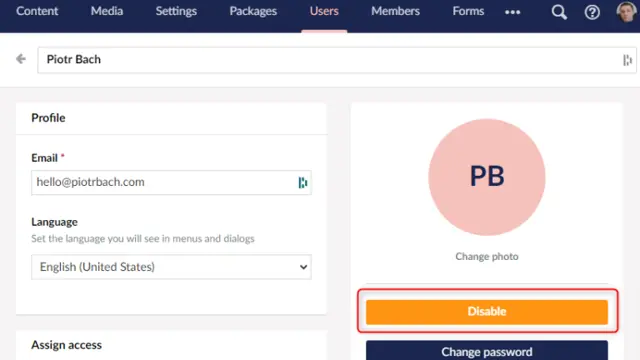Click the Assign access heading

pyautogui.click(x=67, y=345)
